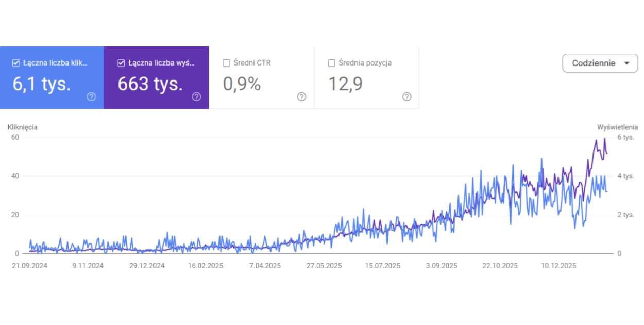Select the 0,9% CTR metric value
The height and width of the screenshot is (325, 644).
[x=242, y=84]
